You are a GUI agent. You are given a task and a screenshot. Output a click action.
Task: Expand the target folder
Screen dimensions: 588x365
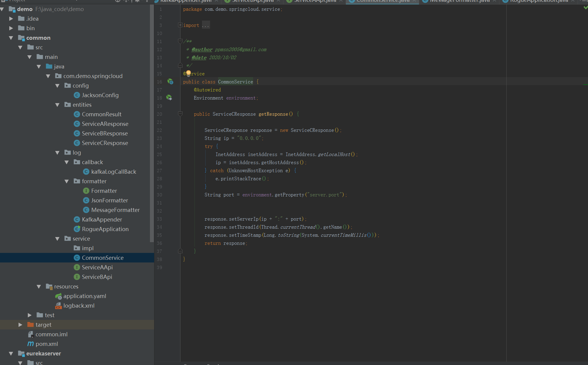[20, 325]
